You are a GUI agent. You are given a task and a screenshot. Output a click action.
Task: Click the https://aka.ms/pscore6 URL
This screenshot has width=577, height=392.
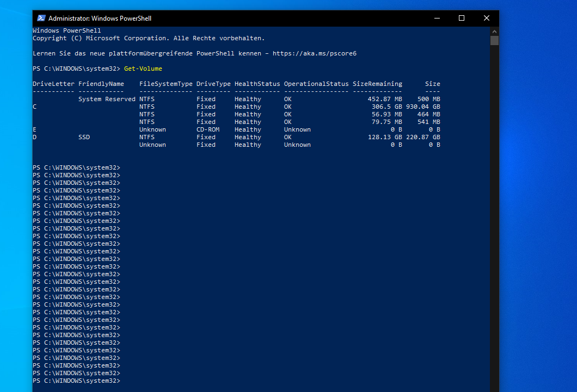tap(314, 54)
